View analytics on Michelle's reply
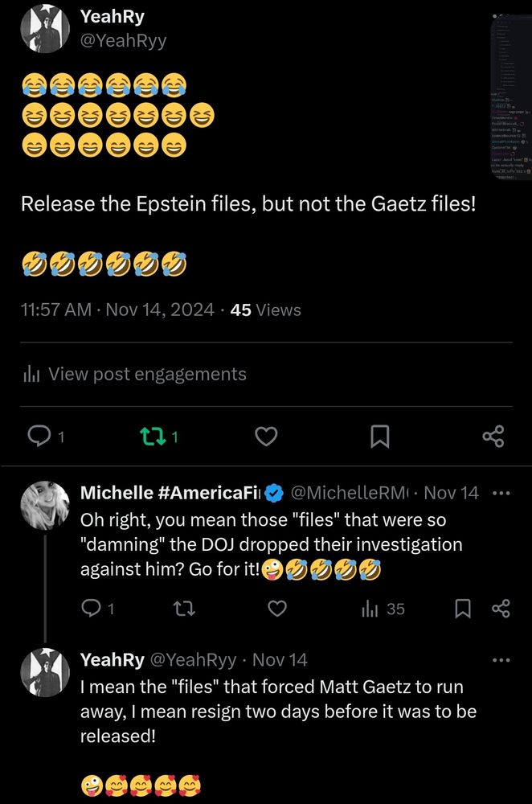The width and height of the screenshot is (532, 804). pos(383,609)
